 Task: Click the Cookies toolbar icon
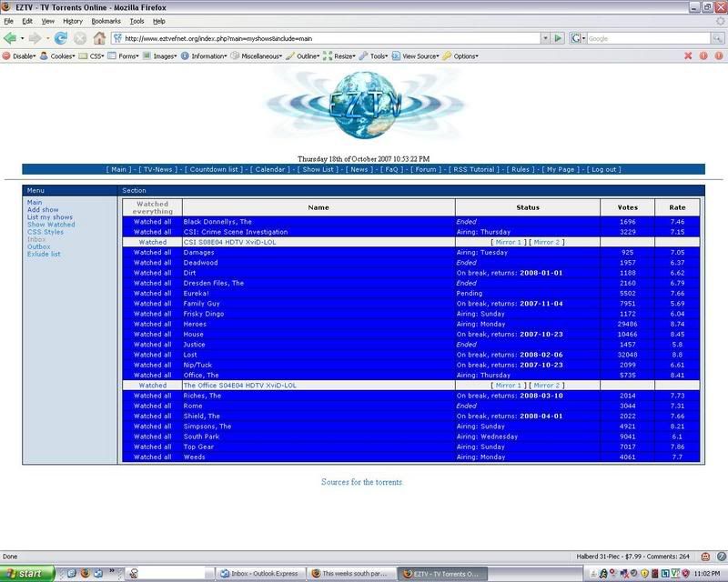click(x=44, y=56)
